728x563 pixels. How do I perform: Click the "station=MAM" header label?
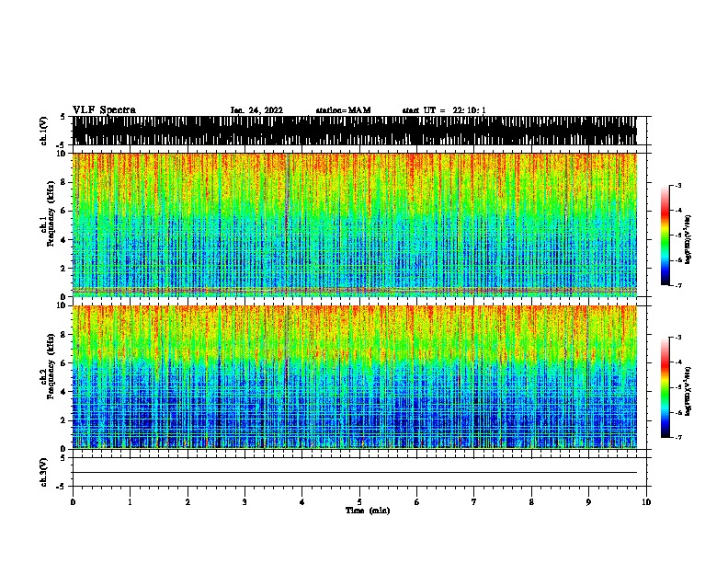(x=343, y=110)
